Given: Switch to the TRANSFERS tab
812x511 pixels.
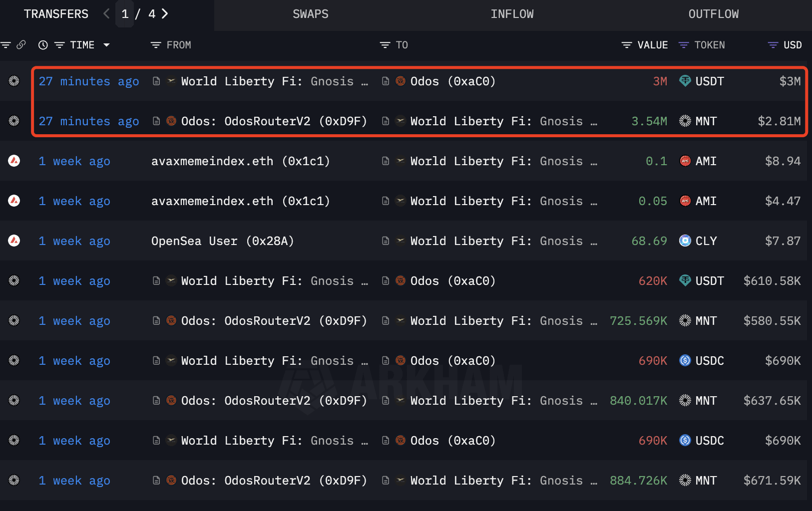Looking at the screenshot, I should tap(56, 14).
